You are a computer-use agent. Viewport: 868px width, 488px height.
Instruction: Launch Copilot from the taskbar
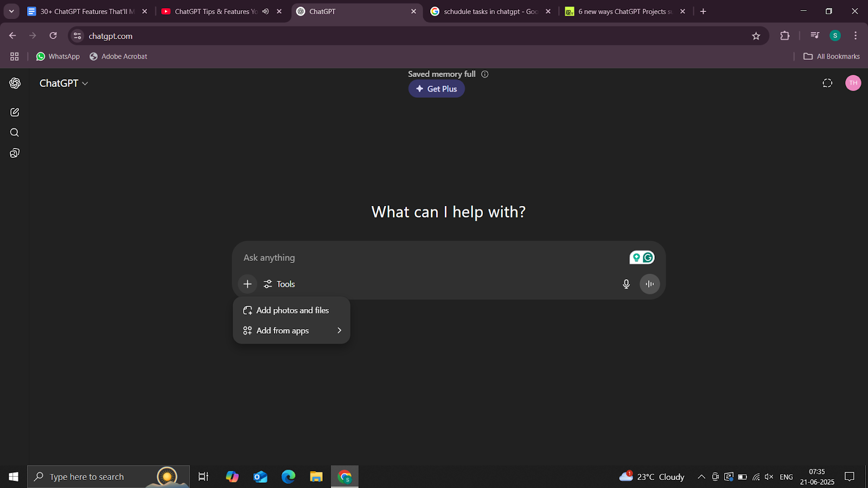232,477
